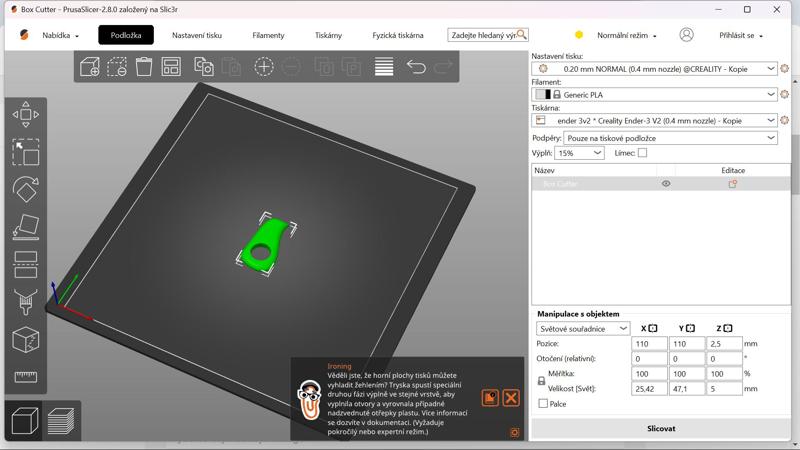Close the Ironing hint notification
The width and height of the screenshot is (800, 450).
[511, 398]
